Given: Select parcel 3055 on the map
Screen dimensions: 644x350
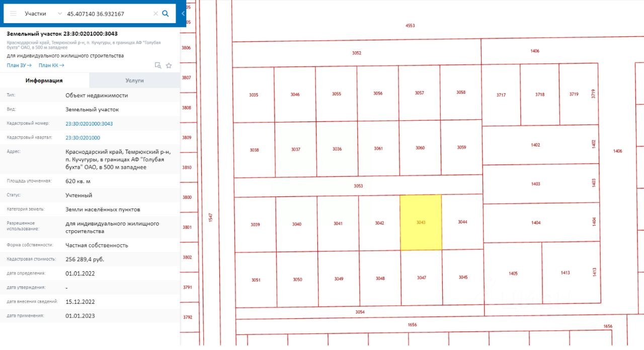Looking at the screenshot, I should click(337, 94).
